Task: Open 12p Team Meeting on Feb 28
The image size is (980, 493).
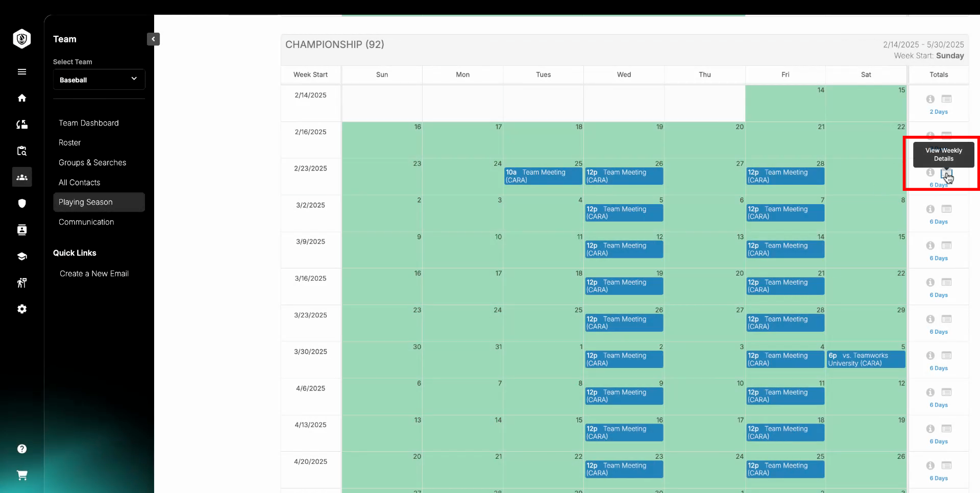Action: 785,176
